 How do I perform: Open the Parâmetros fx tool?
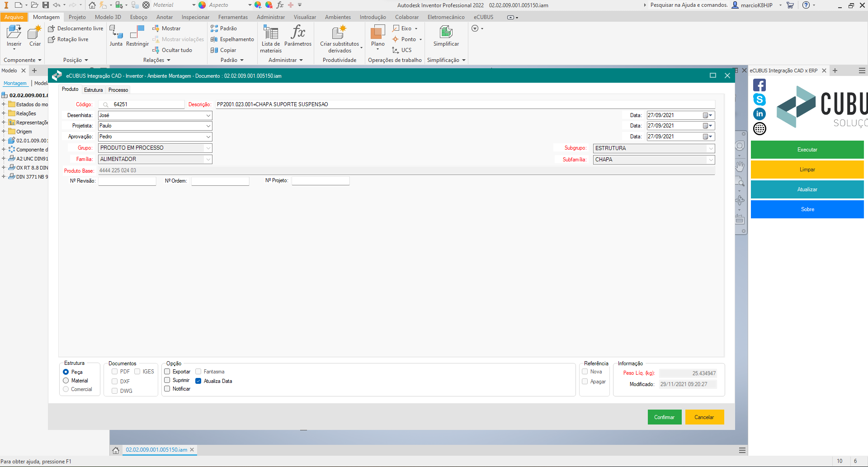(x=298, y=36)
